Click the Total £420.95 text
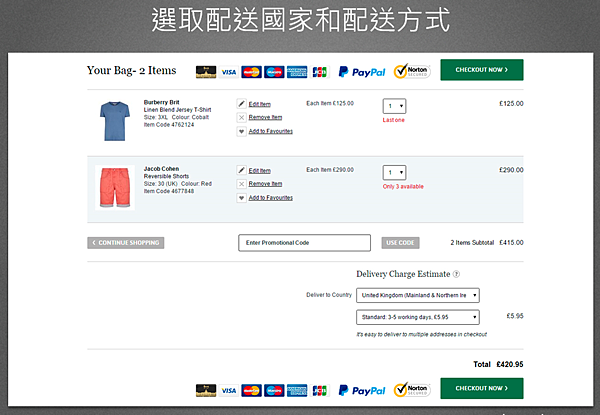The height and width of the screenshot is (415, 600). [x=498, y=364]
